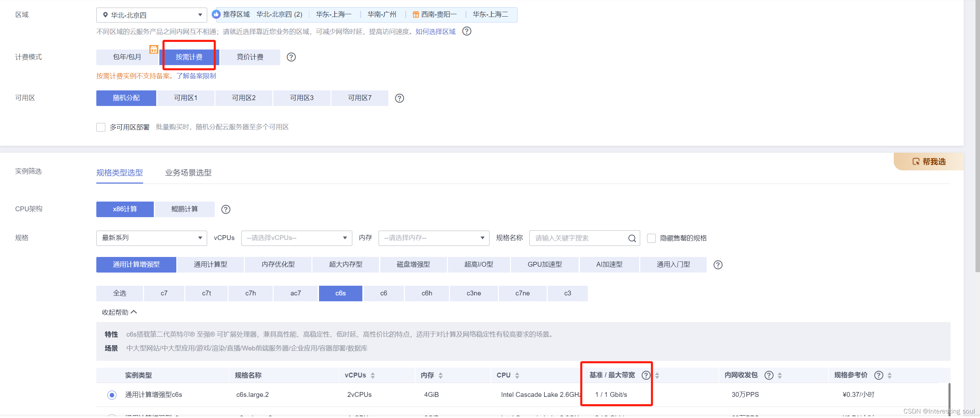The height and width of the screenshot is (418, 980).
Task: Select the c6s.large.2 radio button
Action: (112, 395)
